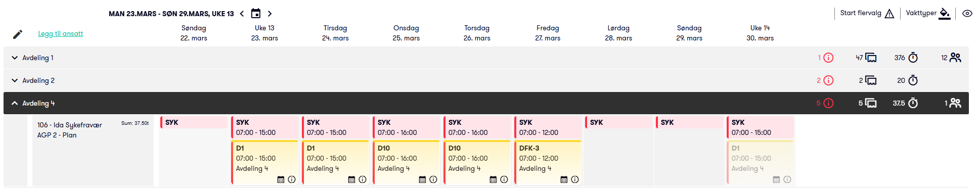980x188 pixels.
Task: Click the pencil edit icon
Action: point(18,34)
